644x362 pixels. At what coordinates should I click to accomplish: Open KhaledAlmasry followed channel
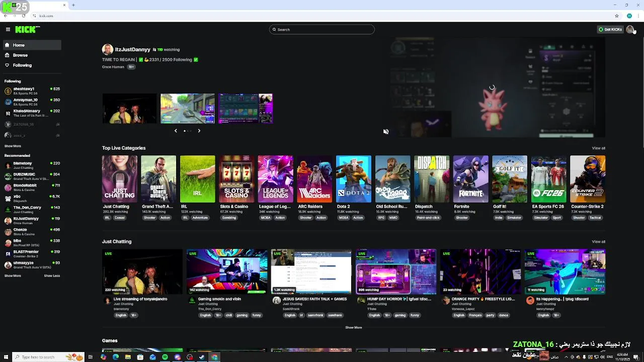click(31, 113)
